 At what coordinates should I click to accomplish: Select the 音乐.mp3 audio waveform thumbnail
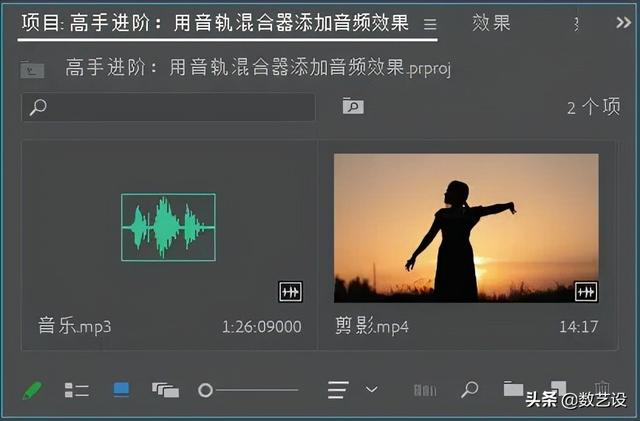click(x=168, y=227)
